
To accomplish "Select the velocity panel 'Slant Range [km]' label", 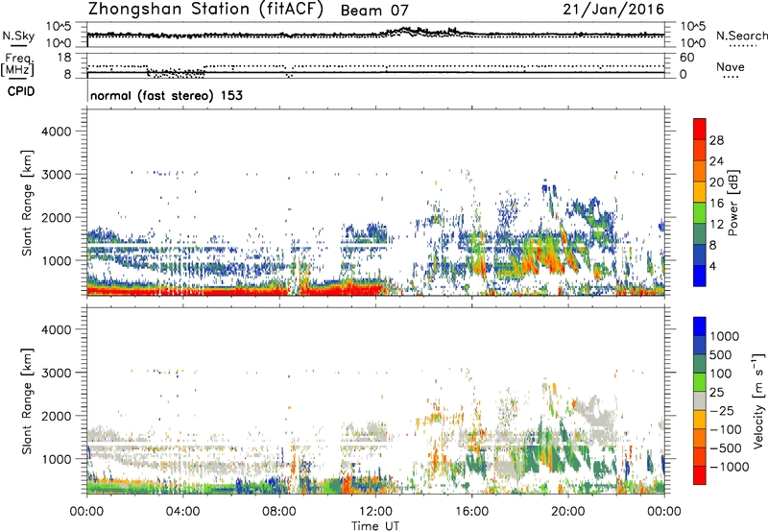I will 27,401.
